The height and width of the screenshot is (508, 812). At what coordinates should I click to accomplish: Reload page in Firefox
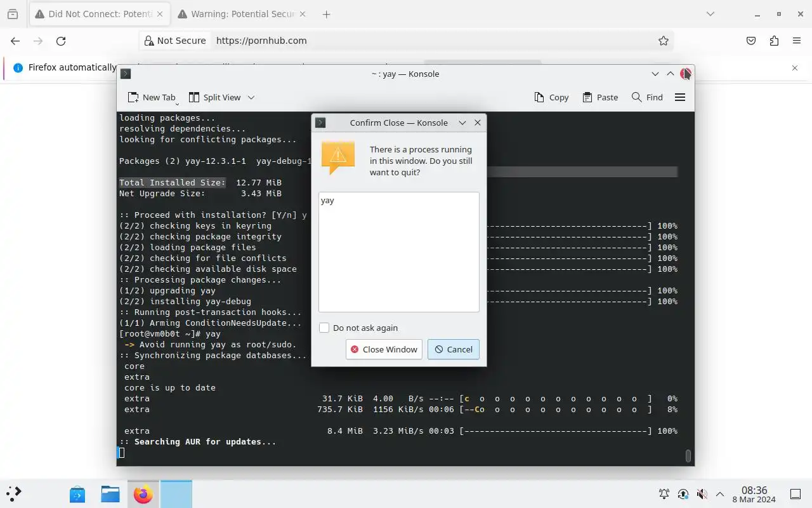pos(61,41)
